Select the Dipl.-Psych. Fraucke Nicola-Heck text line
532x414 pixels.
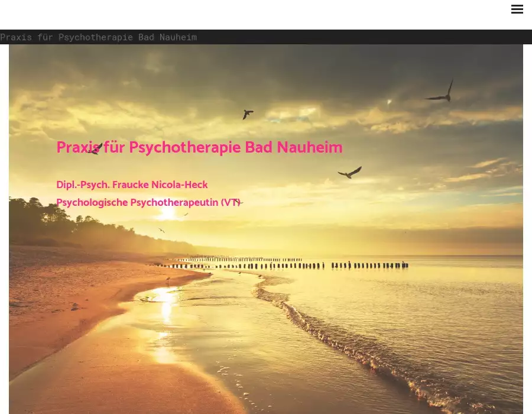pyautogui.click(x=132, y=185)
